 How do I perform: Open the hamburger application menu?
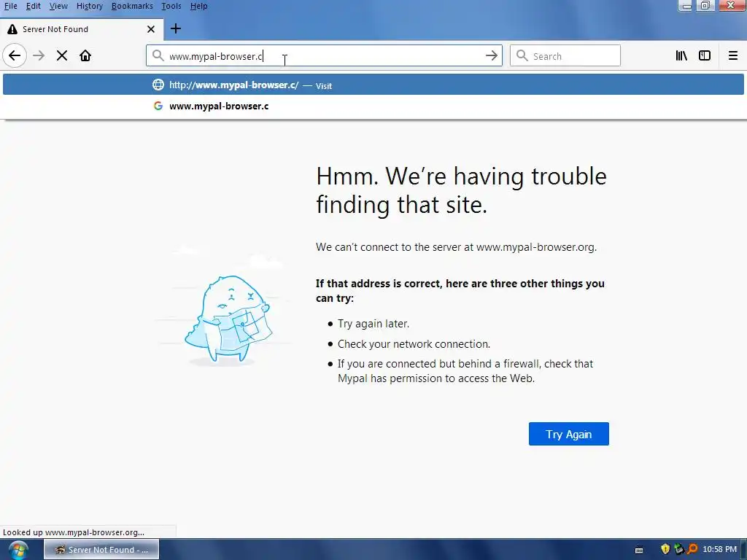click(733, 55)
